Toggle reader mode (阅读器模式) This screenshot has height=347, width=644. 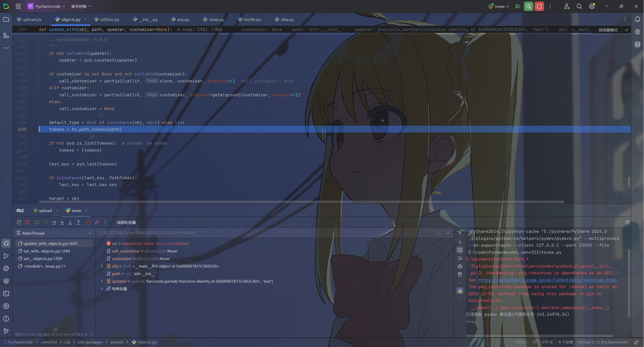pos(608,30)
